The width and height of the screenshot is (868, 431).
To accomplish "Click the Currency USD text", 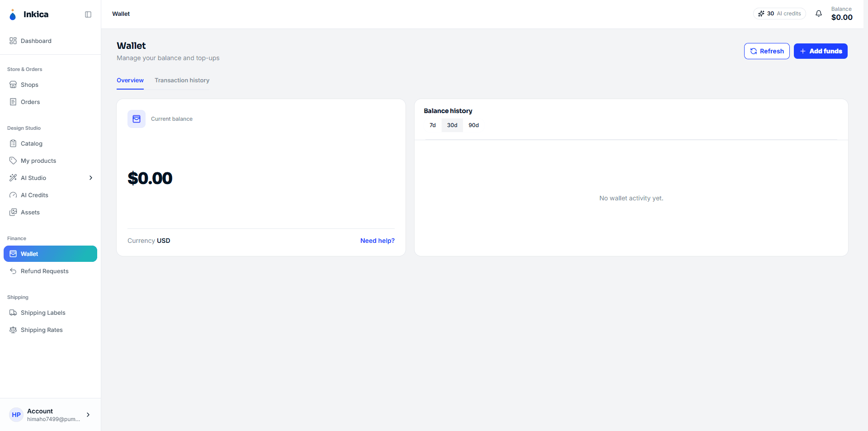I will 149,241.
